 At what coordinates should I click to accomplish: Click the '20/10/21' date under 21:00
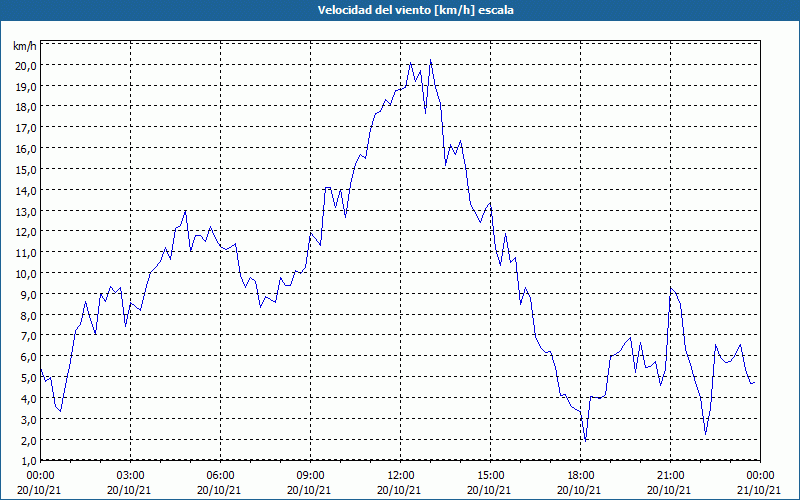(669, 490)
